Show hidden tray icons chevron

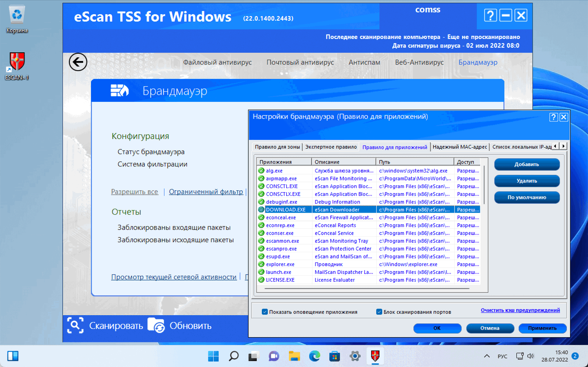click(x=487, y=356)
